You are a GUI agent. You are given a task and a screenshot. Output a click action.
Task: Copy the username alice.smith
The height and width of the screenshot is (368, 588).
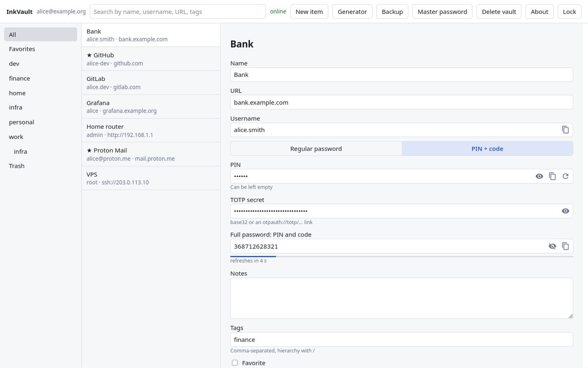pyautogui.click(x=565, y=130)
